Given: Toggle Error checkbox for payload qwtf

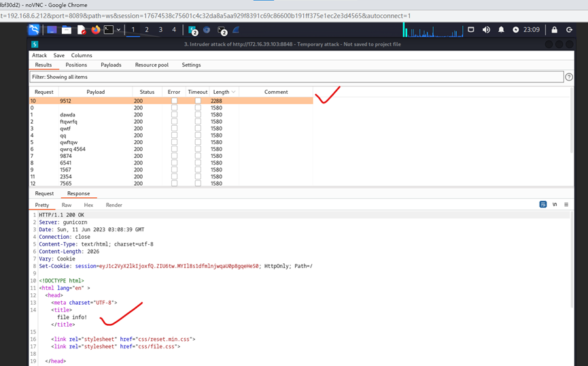Looking at the screenshot, I should (x=174, y=129).
